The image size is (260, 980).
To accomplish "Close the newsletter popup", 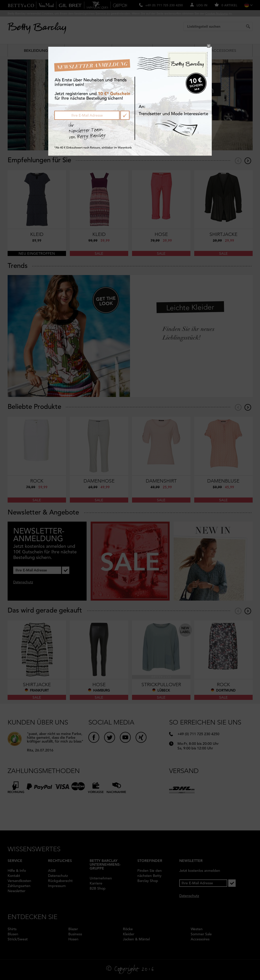I will pos(208,46).
